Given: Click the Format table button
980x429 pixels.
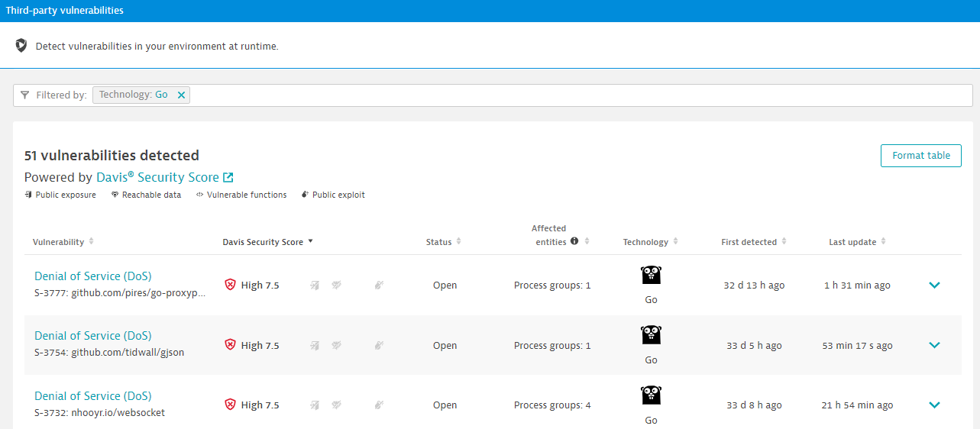Looking at the screenshot, I should tap(921, 155).
